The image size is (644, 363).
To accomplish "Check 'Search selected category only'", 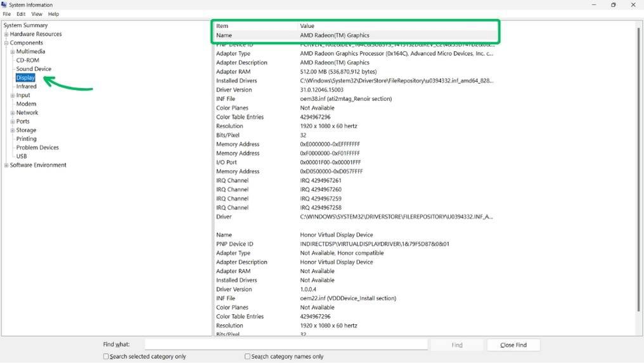I will pyautogui.click(x=106, y=357).
